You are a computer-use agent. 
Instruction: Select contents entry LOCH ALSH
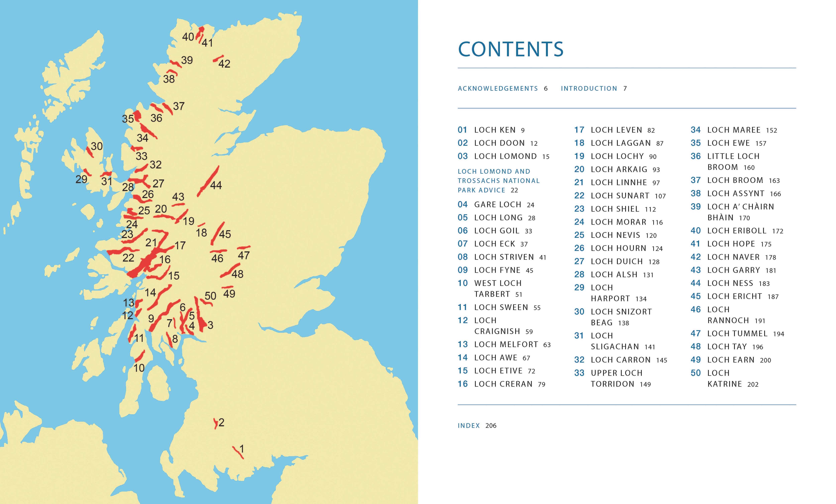pos(614,274)
